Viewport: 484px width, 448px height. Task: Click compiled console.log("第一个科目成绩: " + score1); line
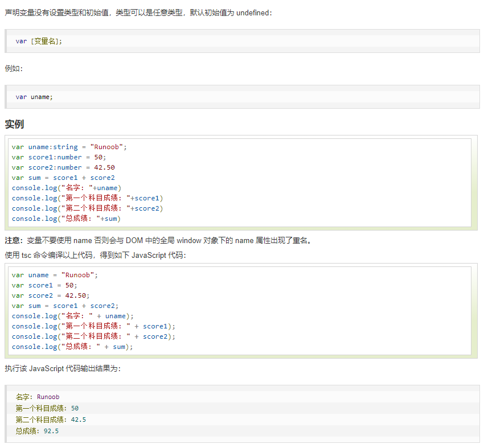click(93, 326)
